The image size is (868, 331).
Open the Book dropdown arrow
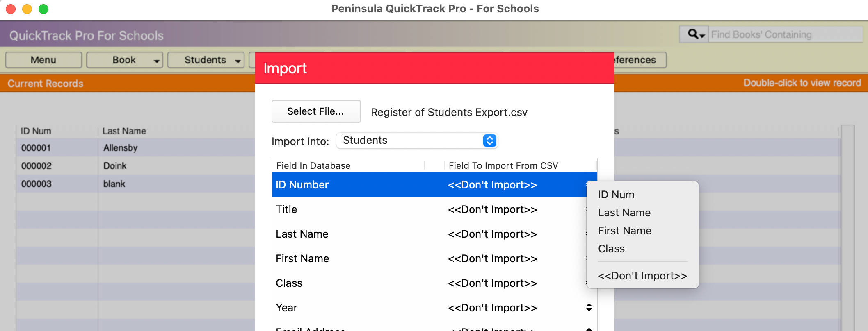coord(156,61)
